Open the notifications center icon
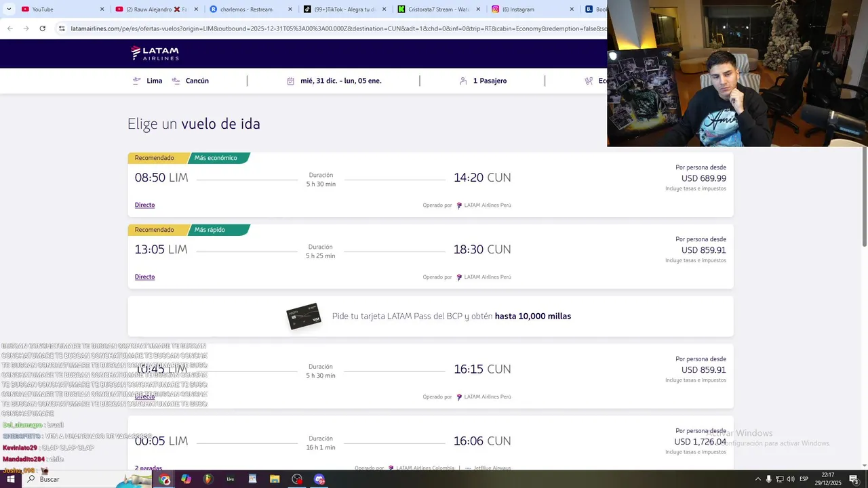The height and width of the screenshot is (488, 868). 854,479
